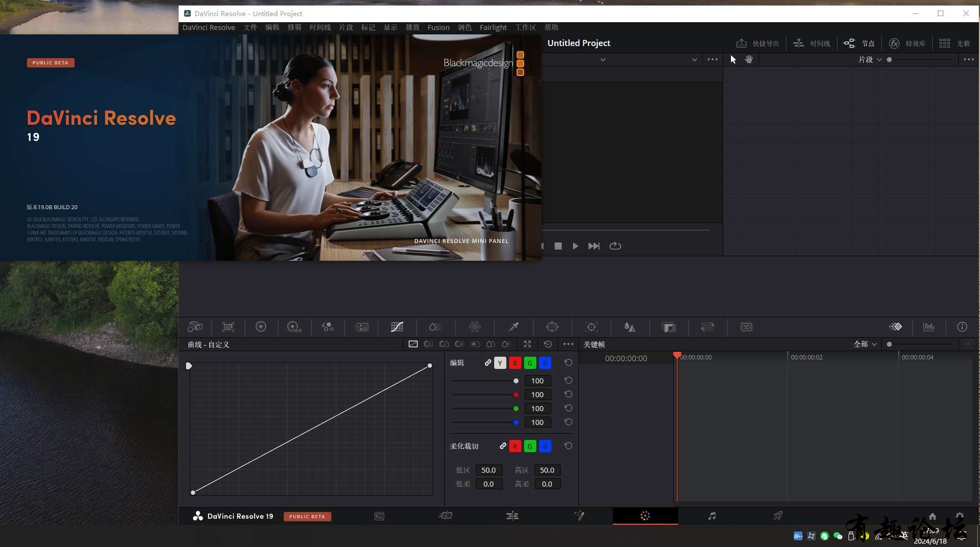The width and height of the screenshot is (980, 547).
Task: Open the curves panel three-dot options menu
Action: pyautogui.click(x=568, y=344)
